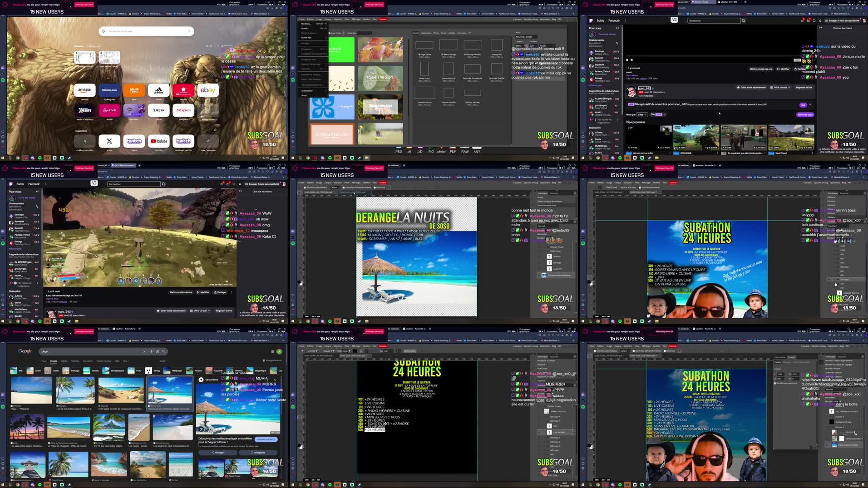
Task: Enable the Sélection automatique checkbox
Action: click(305, 187)
